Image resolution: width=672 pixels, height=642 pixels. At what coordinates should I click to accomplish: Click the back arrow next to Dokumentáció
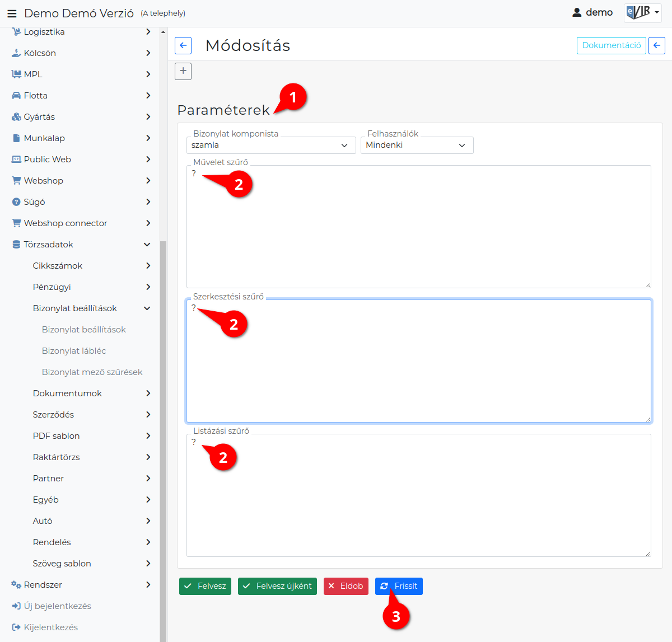click(x=657, y=45)
